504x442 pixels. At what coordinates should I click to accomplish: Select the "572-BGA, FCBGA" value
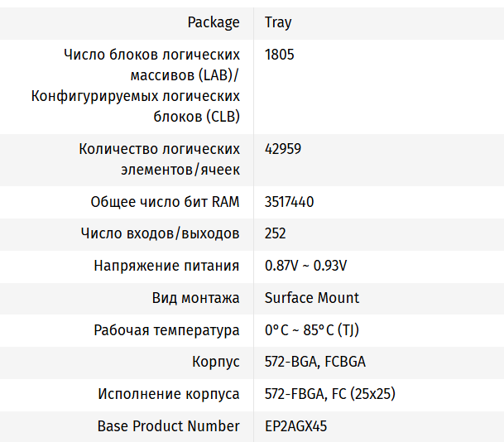pos(315,362)
